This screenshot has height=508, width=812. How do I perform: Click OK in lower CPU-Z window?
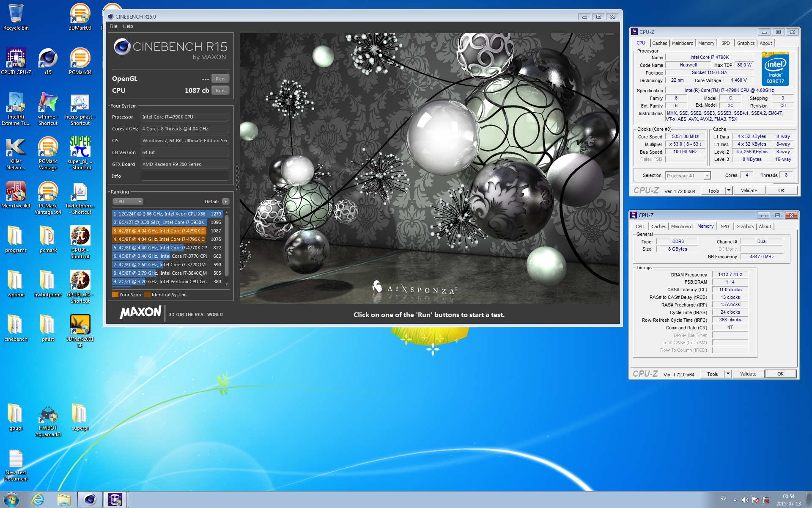click(x=780, y=374)
